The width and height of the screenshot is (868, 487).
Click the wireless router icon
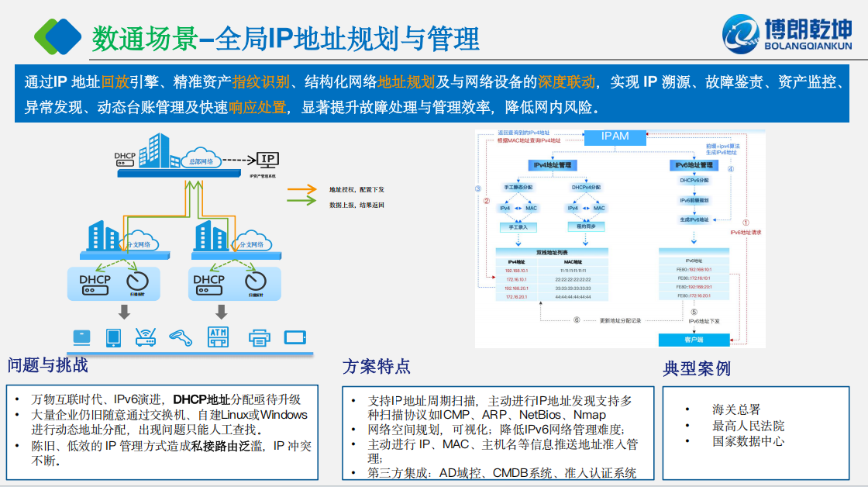click(147, 337)
